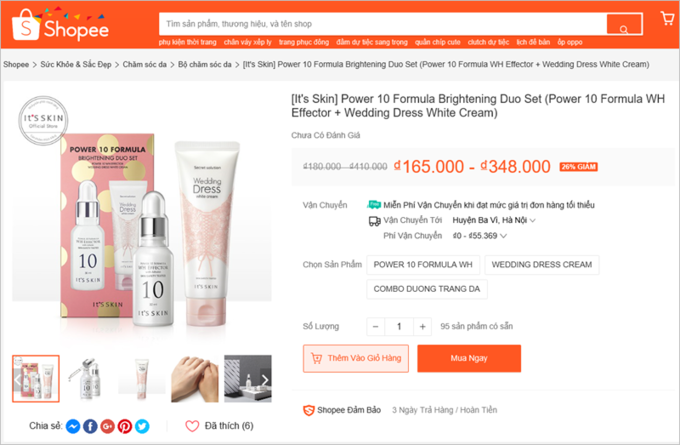This screenshot has height=445, width=680.
Task: Expand shipping destination Huyện Ba Vì dropdown
Action: [494, 220]
